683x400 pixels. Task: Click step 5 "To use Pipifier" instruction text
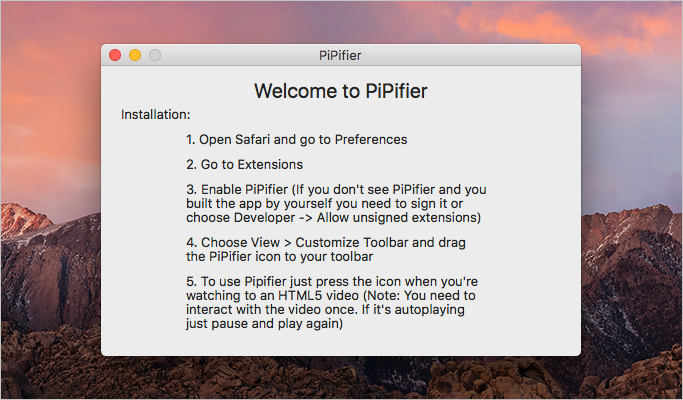point(332,302)
